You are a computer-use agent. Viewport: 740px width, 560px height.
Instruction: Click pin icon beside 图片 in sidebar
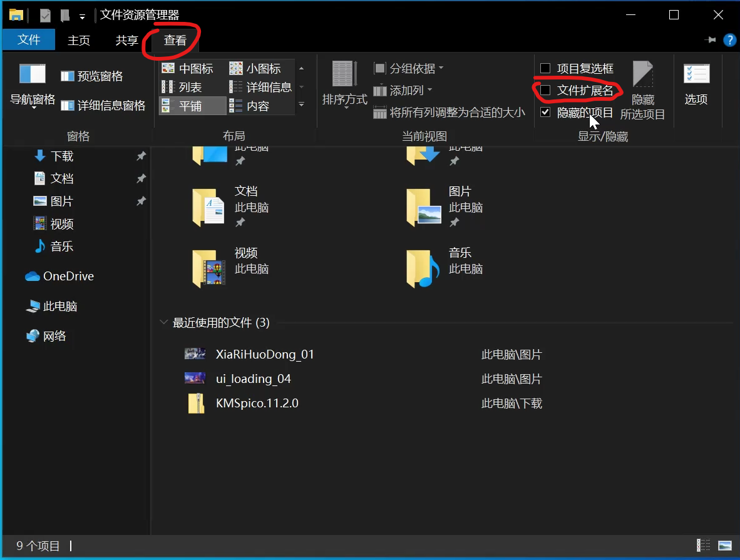click(141, 201)
